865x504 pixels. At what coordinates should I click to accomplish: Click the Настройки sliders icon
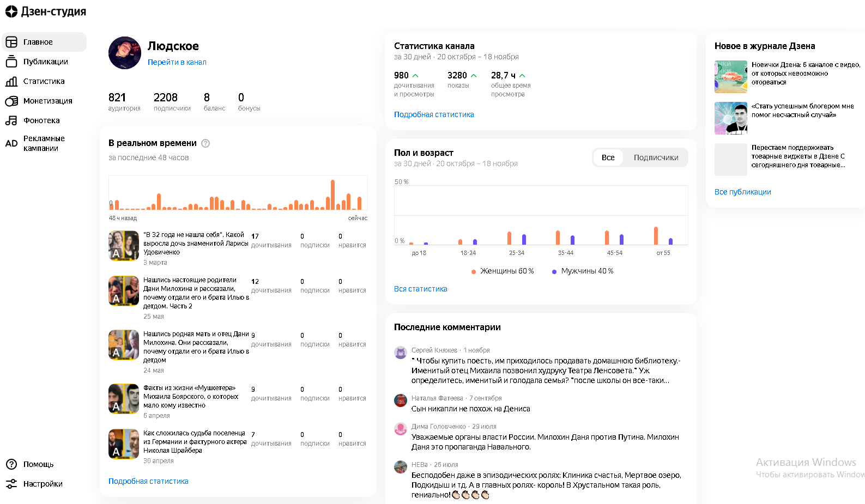coord(11,484)
